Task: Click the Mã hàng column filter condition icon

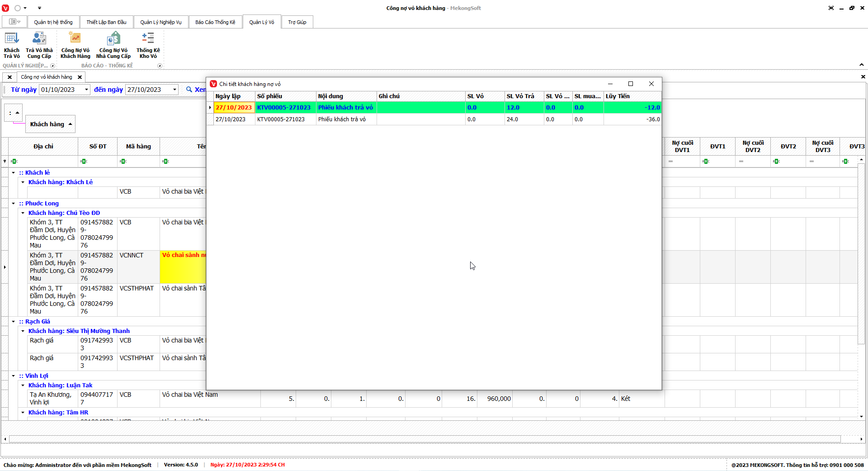Action: pyautogui.click(x=123, y=162)
